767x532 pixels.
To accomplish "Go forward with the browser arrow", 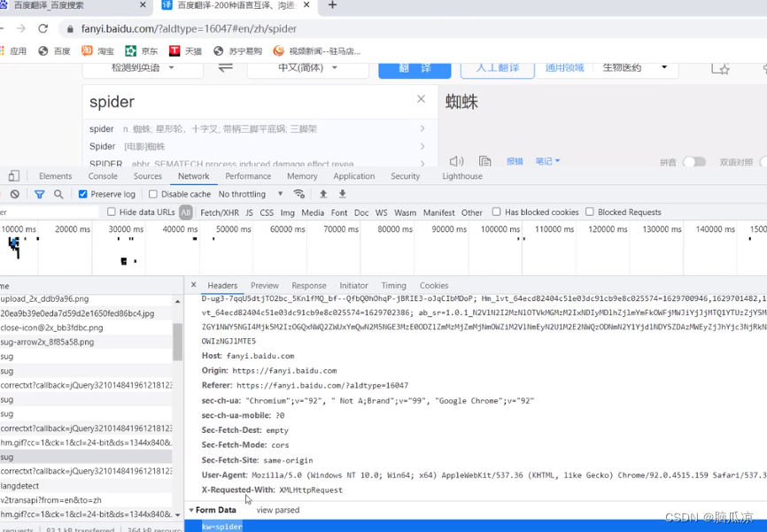I will (20, 28).
